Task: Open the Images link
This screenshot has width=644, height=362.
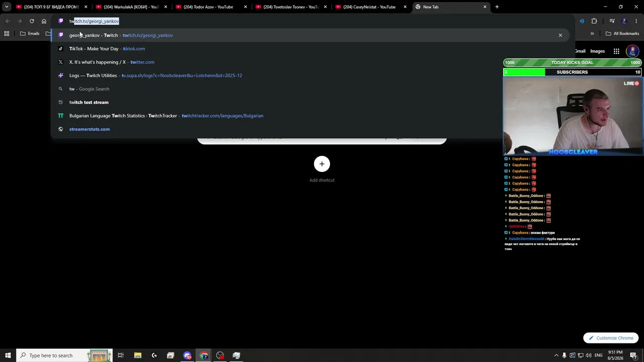Action: (598, 51)
